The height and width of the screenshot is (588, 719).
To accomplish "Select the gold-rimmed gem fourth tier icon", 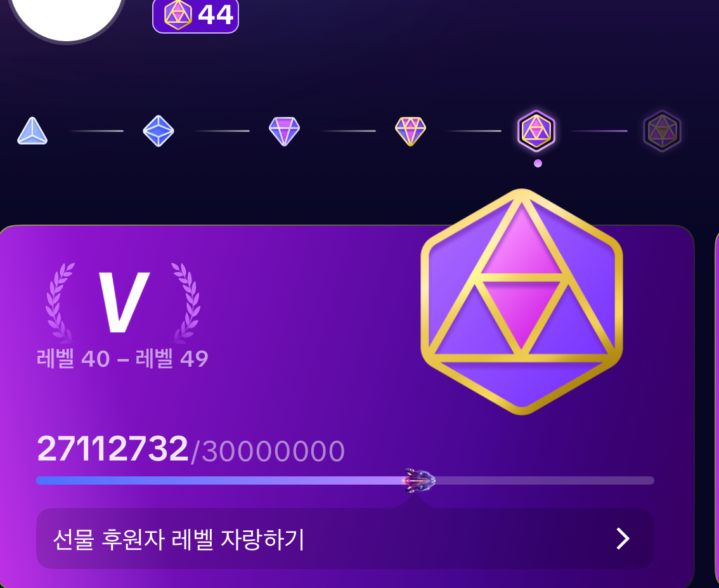I will [x=410, y=131].
